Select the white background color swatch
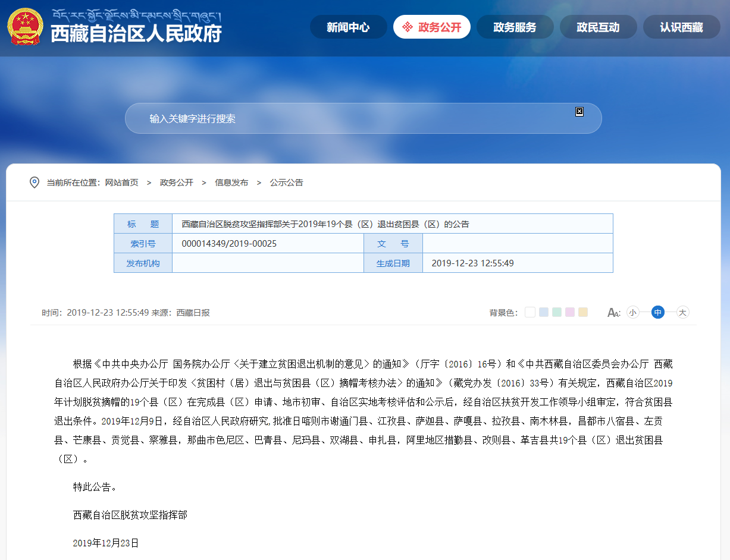Image resolution: width=730 pixels, height=560 pixels. click(530, 312)
